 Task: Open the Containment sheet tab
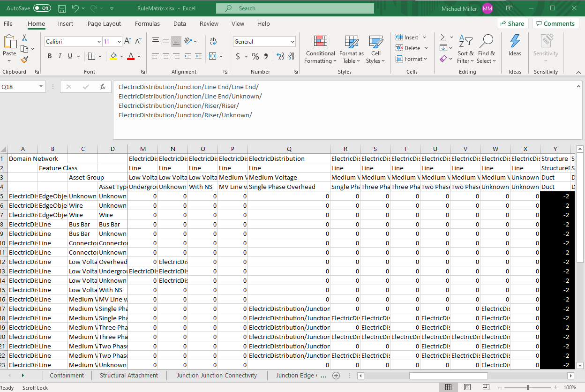pos(67,375)
